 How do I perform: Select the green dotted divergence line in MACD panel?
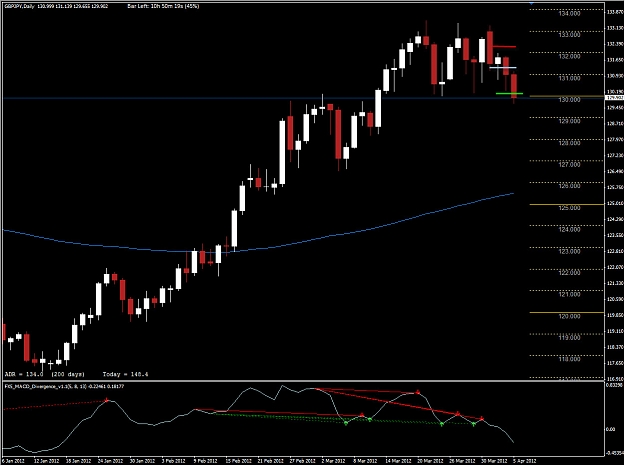(x=343, y=419)
